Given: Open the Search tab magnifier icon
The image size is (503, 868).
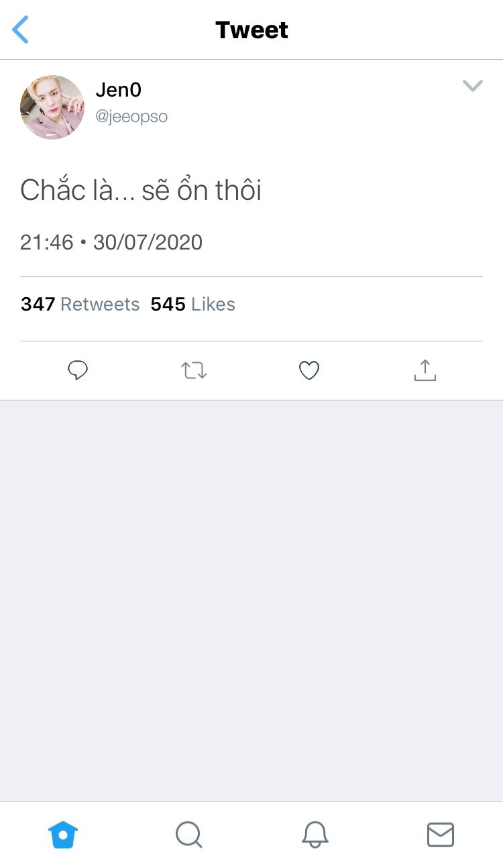Looking at the screenshot, I should pyautogui.click(x=188, y=835).
